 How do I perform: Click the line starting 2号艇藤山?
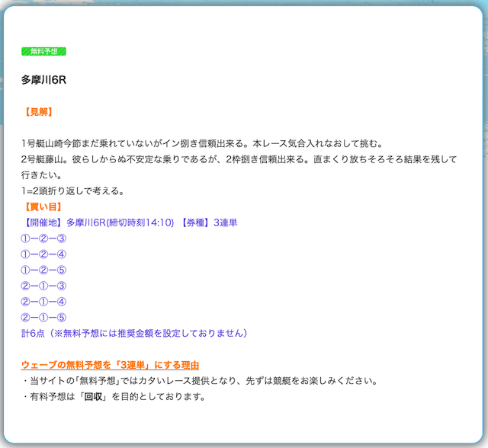coord(239,159)
